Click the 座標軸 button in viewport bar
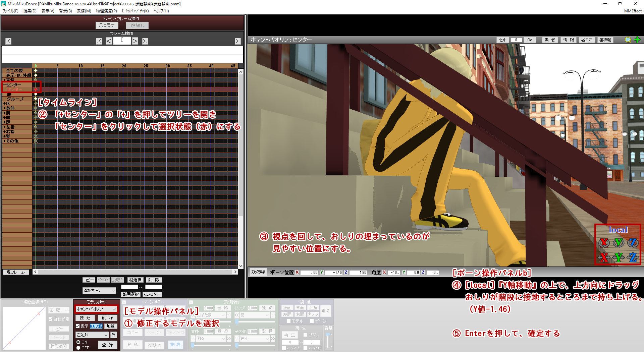This screenshot has width=644, height=352. (605, 40)
